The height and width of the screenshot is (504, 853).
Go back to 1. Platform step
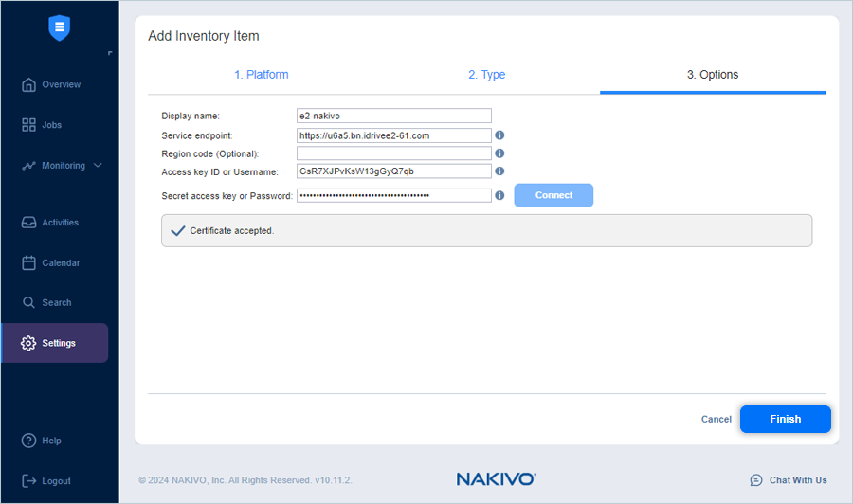point(262,75)
